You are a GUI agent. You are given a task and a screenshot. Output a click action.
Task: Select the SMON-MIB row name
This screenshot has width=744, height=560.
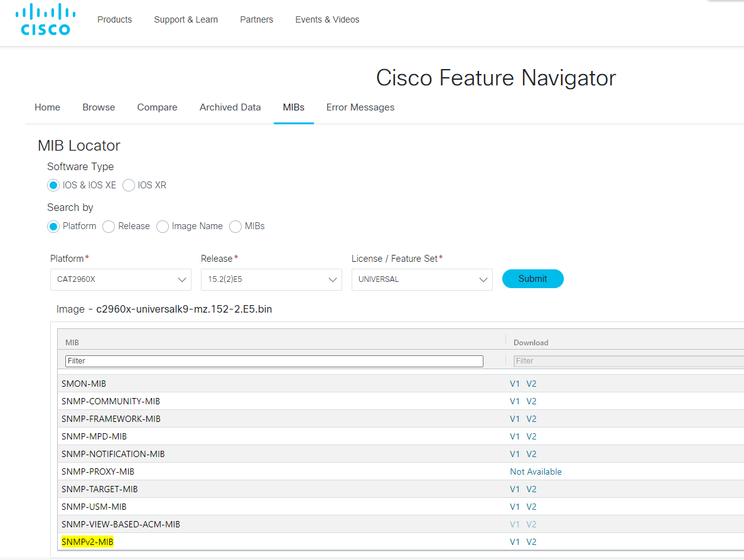click(84, 384)
